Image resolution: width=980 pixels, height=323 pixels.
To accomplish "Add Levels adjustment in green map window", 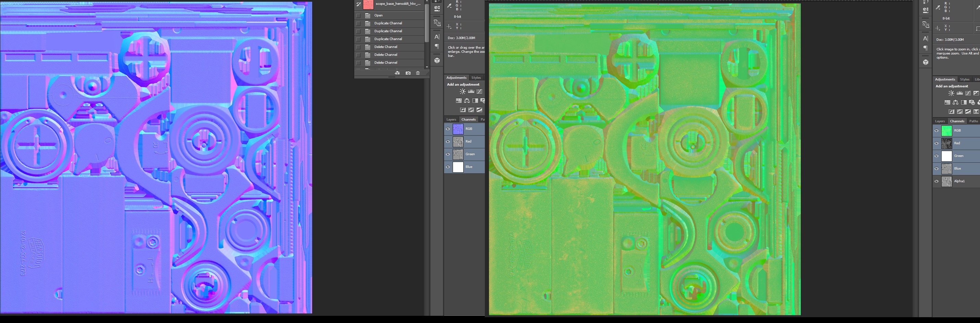I will pyautogui.click(x=959, y=93).
